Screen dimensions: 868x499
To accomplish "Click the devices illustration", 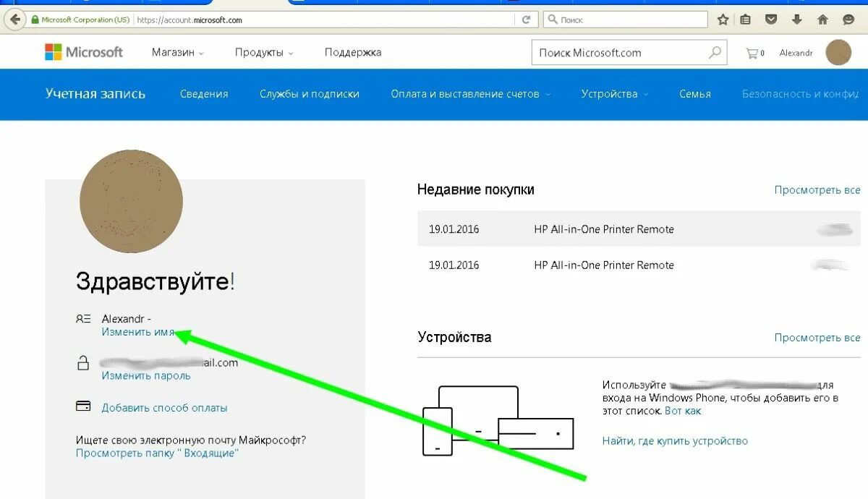I will tap(498, 421).
